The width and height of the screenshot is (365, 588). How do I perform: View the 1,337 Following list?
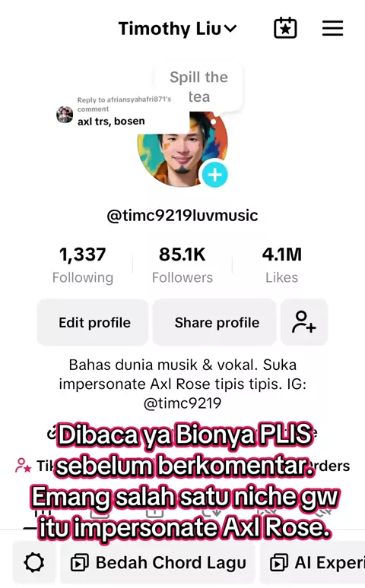83,264
